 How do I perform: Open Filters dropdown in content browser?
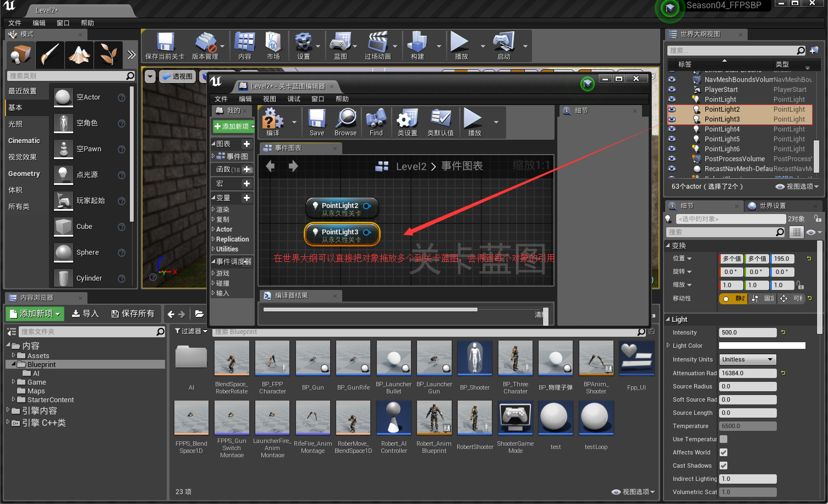click(x=191, y=331)
